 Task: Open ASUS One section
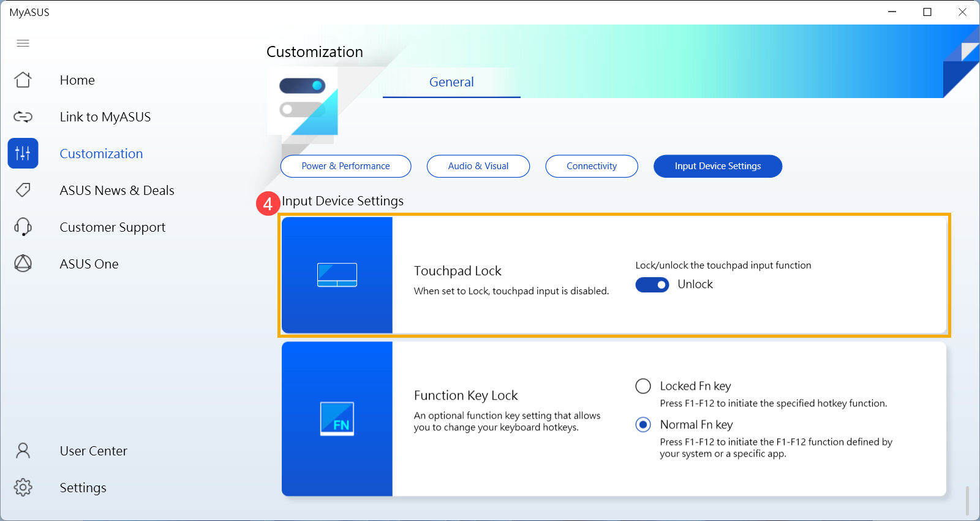point(89,264)
